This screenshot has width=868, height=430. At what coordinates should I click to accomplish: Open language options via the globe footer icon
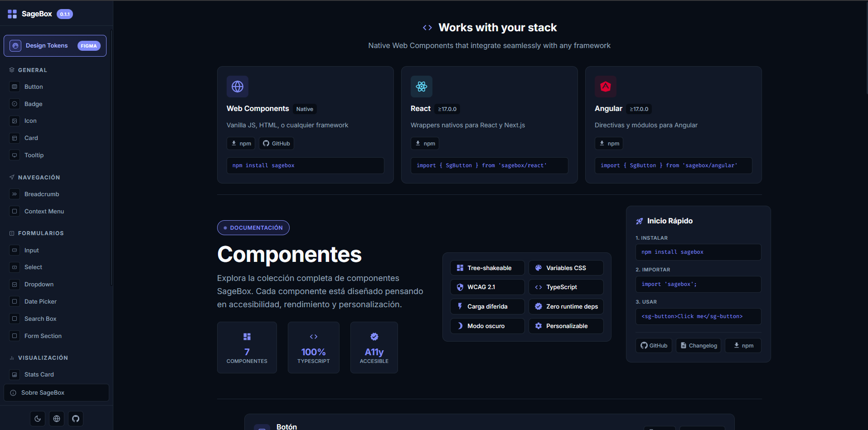pyautogui.click(x=56, y=418)
